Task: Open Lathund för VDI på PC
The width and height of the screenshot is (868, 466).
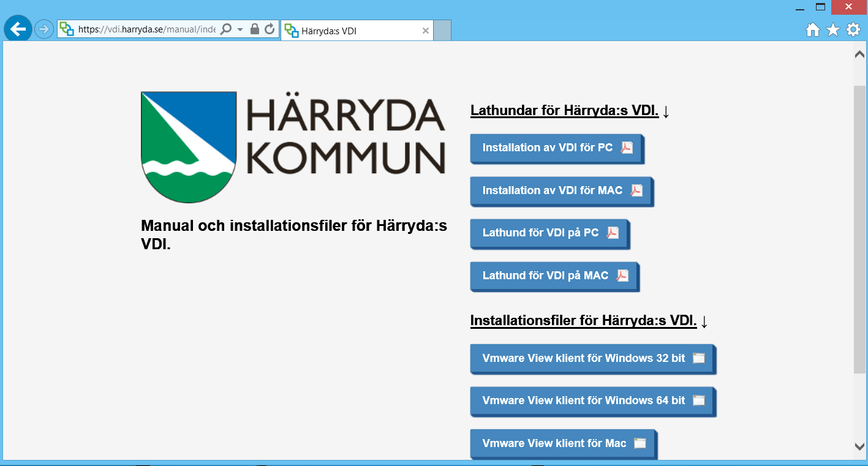Action: (549, 233)
